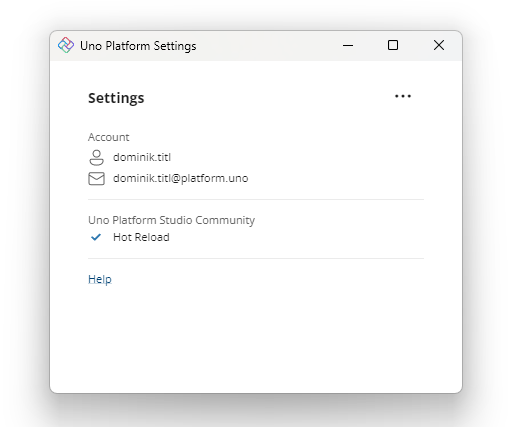This screenshot has height=427, width=514.
Task: Maximize the Uno Platform Settings window
Action: (x=393, y=45)
